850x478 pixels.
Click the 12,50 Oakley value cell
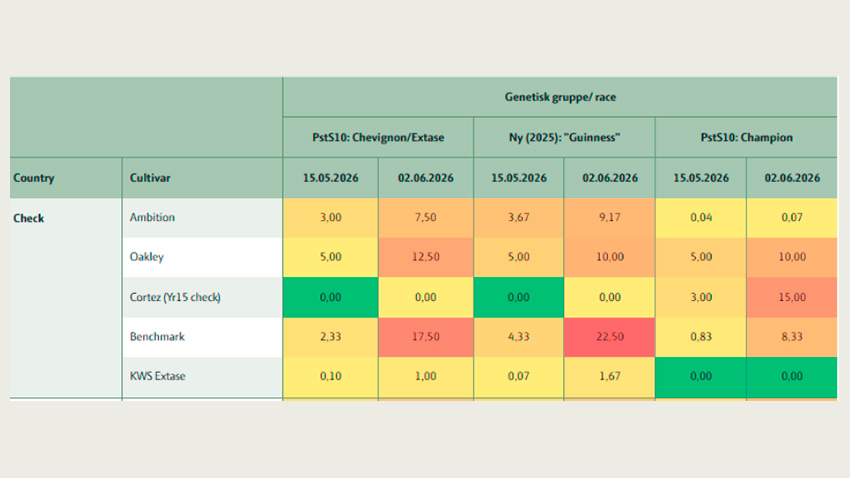426,257
